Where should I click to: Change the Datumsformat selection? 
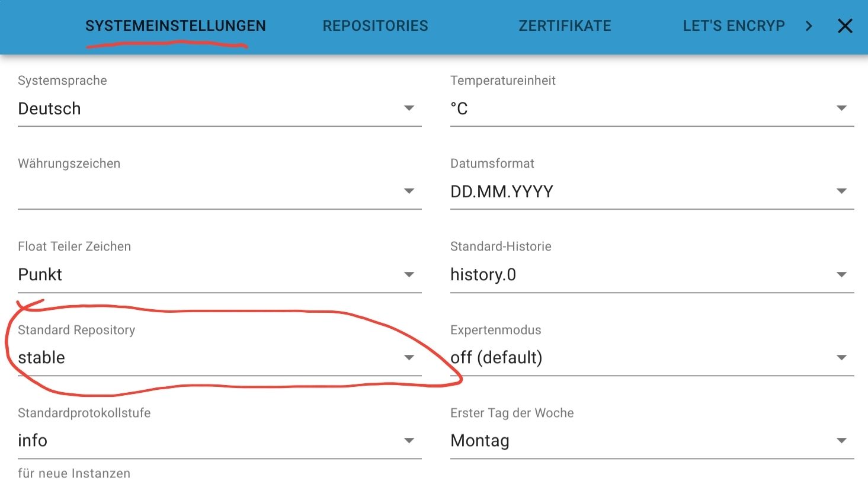pos(652,192)
